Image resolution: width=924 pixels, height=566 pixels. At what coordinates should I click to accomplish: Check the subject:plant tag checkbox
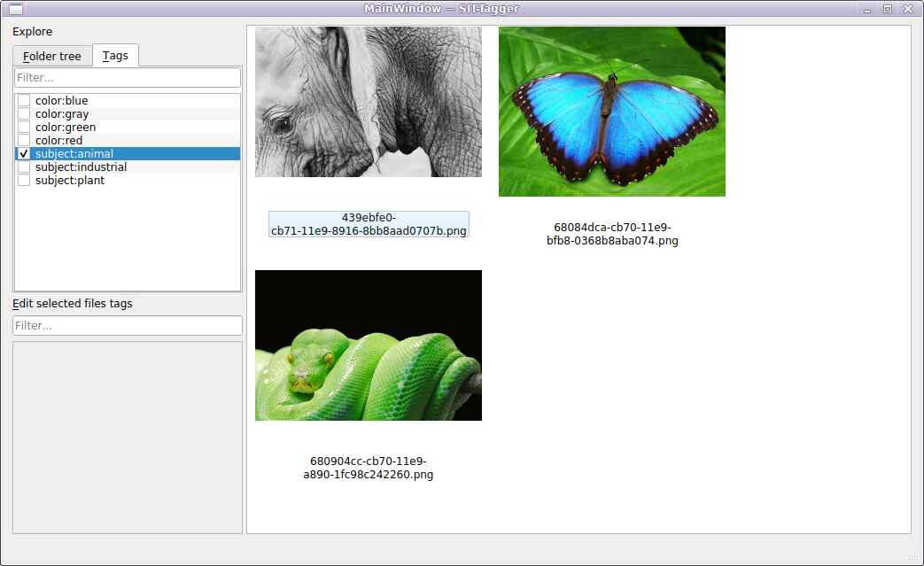(22, 180)
